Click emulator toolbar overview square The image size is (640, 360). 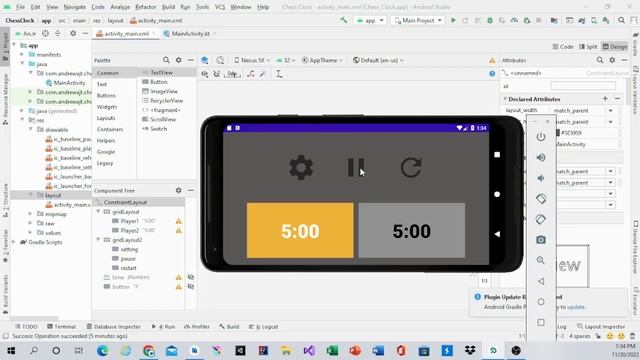541,322
